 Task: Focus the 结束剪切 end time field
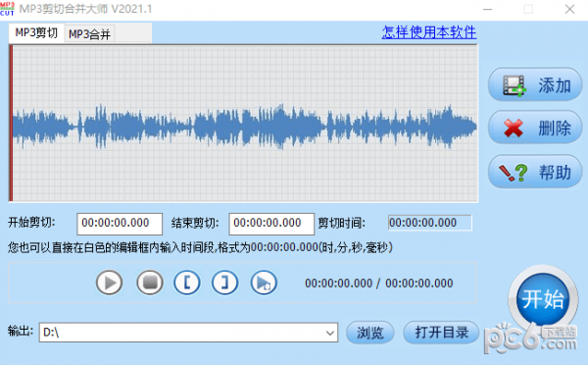point(271,224)
